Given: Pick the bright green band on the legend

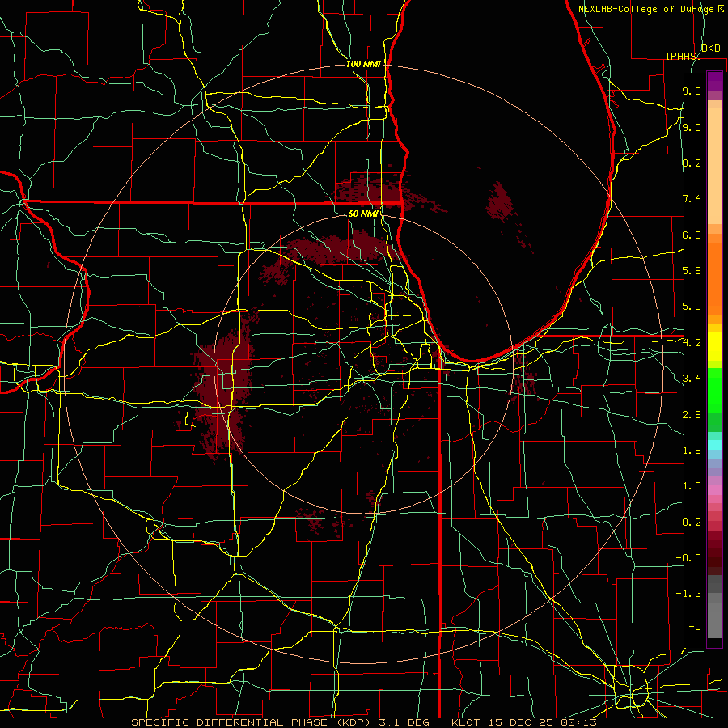Looking at the screenshot, I should coord(714,391).
